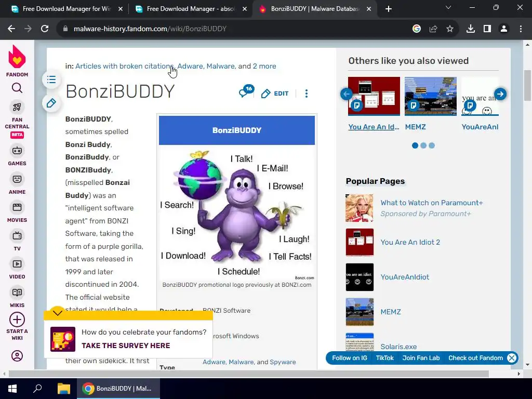532x399 pixels.
Task: Select the third carousel pagination dot
Action: [x=432, y=145]
